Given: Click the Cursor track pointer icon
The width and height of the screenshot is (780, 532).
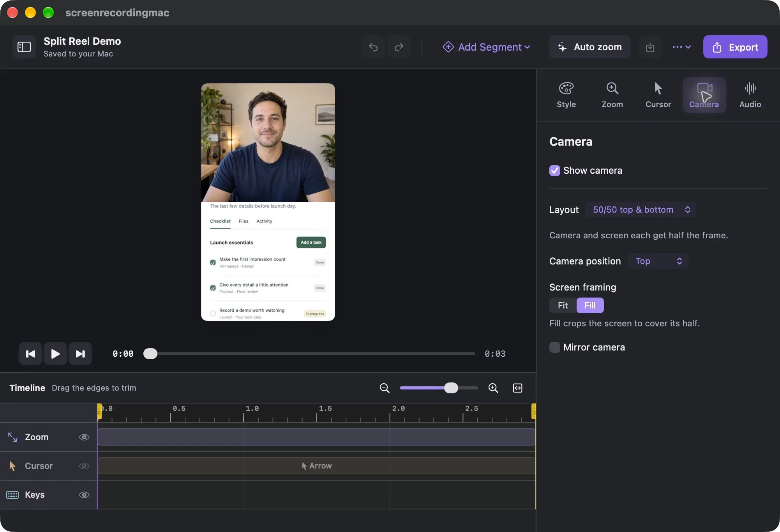Looking at the screenshot, I should click(12, 466).
